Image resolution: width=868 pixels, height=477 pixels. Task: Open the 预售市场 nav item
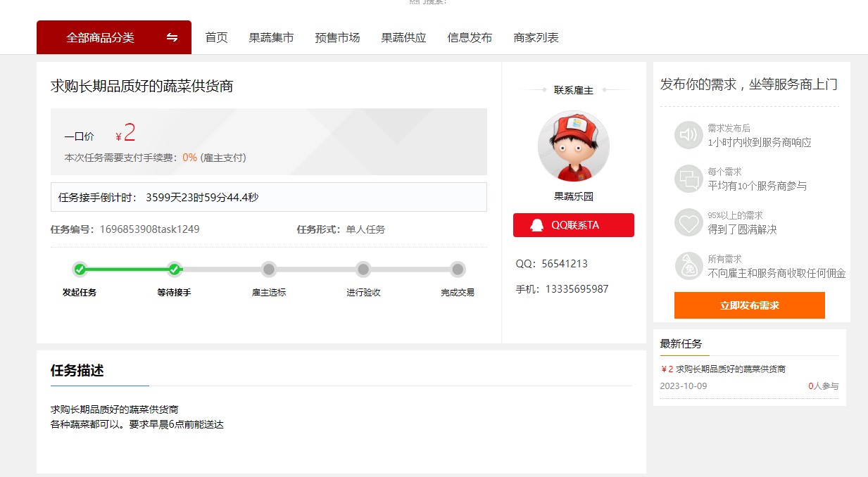pos(337,37)
